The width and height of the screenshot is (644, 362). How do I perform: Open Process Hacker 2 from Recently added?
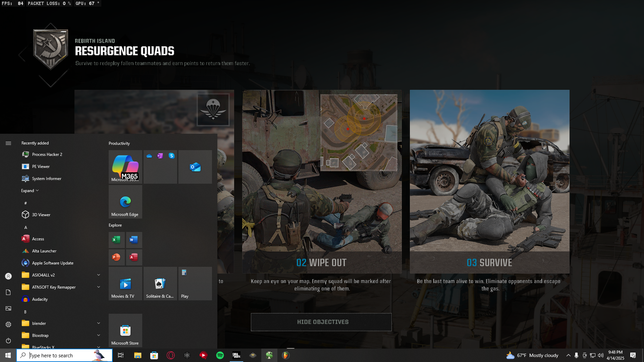point(47,155)
